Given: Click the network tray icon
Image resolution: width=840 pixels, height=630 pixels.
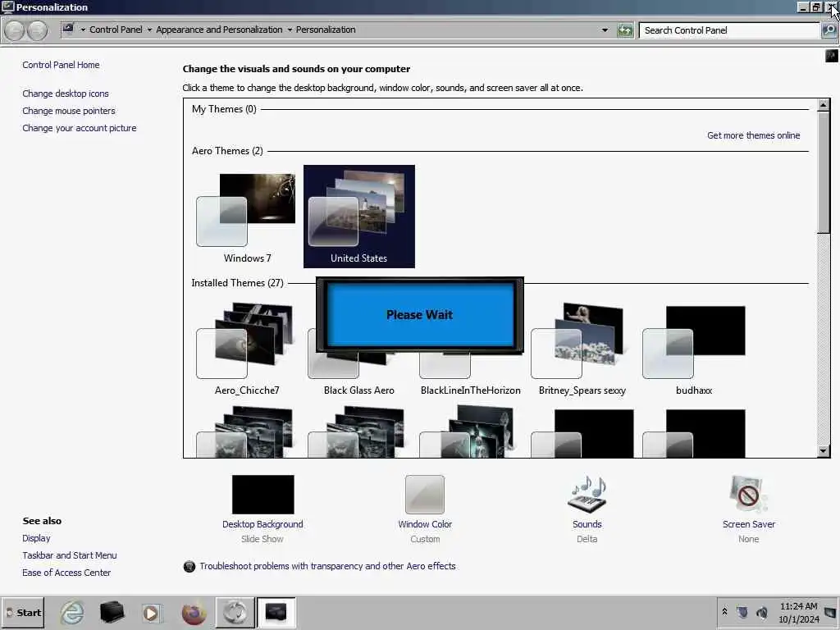Looking at the screenshot, I should (x=742, y=612).
